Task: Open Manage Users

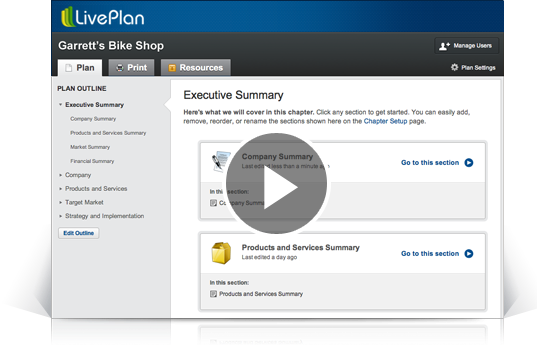Action: pyautogui.click(x=466, y=46)
